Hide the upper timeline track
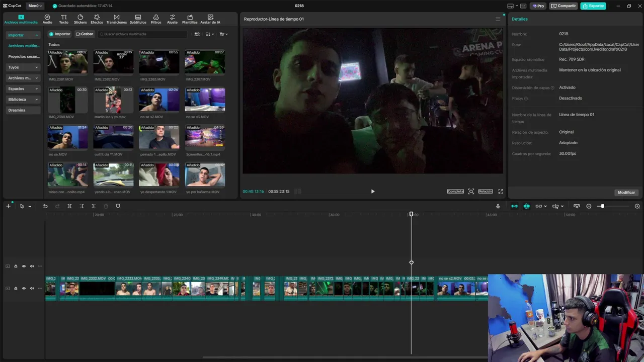This screenshot has width=644, height=362. pos(24,266)
